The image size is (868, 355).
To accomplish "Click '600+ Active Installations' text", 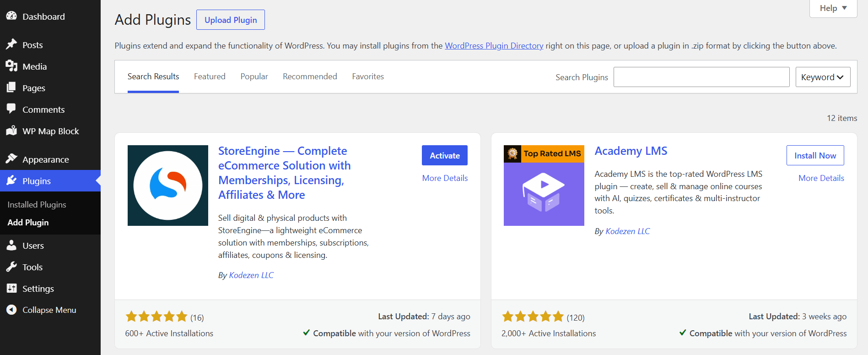I will (169, 333).
